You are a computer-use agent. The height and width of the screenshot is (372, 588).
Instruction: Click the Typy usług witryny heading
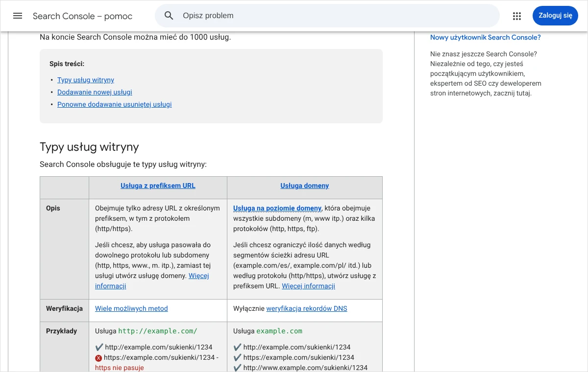click(x=89, y=147)
